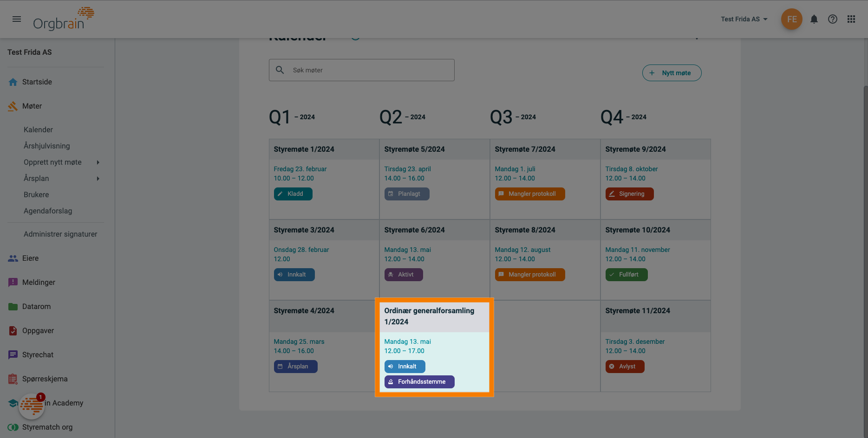Open Styremøte 11/2024 card title
This screenshot has height=438, width=868.
click(638, 311)
